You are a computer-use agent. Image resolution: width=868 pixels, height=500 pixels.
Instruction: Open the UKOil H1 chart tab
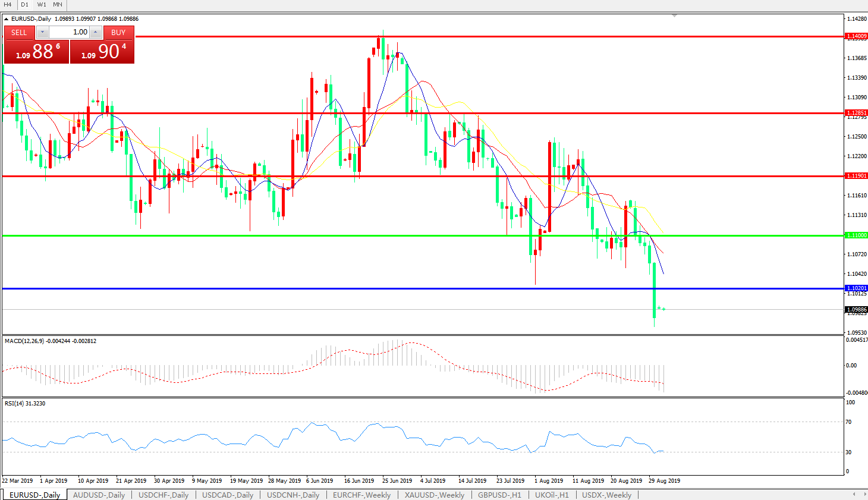pos(552,495)
